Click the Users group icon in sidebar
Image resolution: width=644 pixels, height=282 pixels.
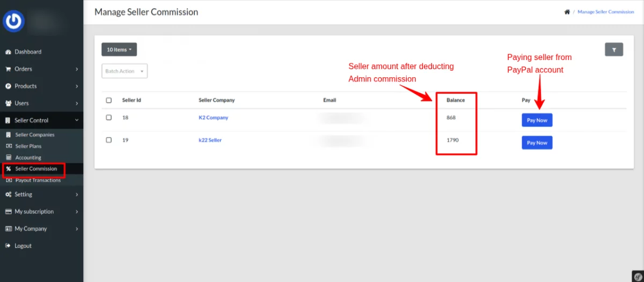pyautogui.click(x=9, y=103)
